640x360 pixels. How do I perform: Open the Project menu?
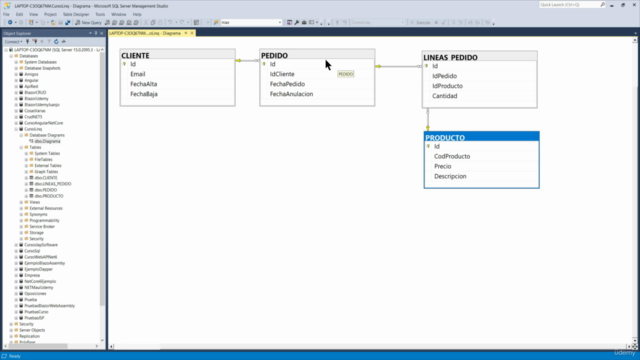pyautogui.click(x=50, y=14)
